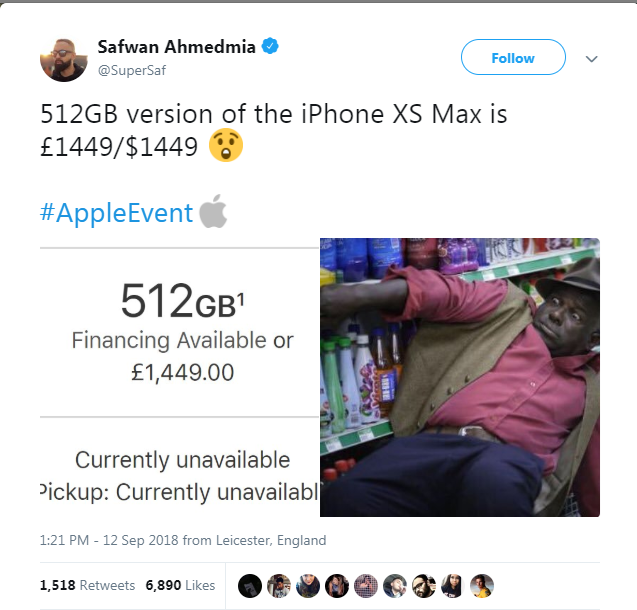
Task: Open Safwan Ahmedmia's profile picture
Action: [x=64, y=60]
